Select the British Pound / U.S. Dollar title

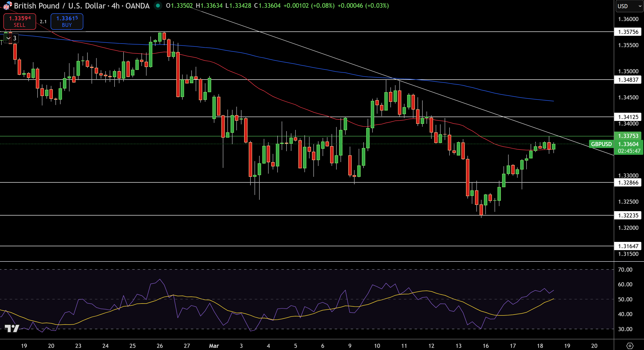pyautogui.click(x=60, y=6)
